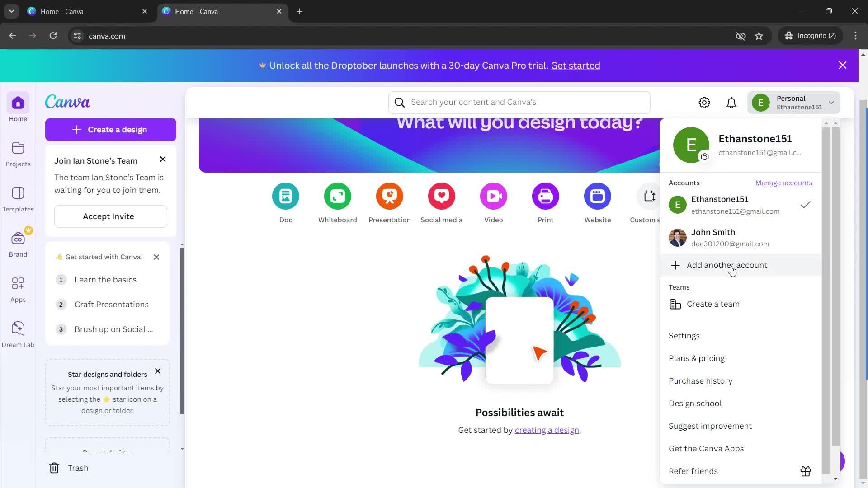Viewport: 868px width, 488px height.
Task: Open the Incognito (2) profile menu
Action: 811,36
